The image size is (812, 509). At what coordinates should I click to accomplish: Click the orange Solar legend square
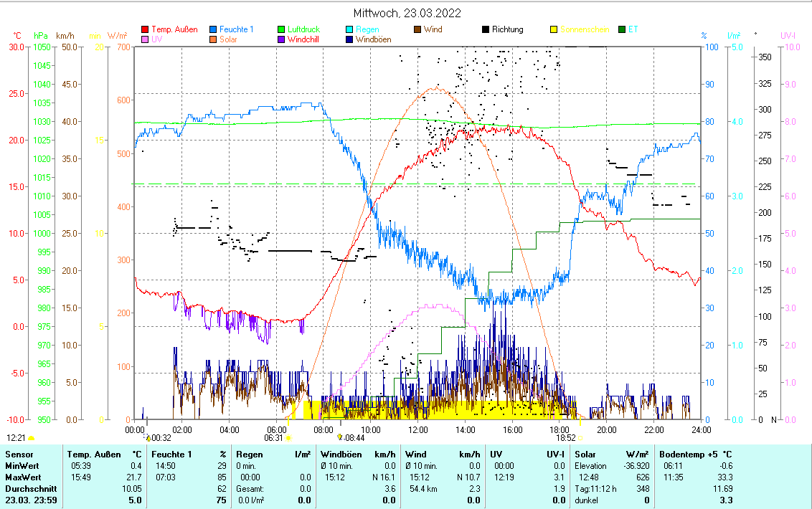point(213,40)
